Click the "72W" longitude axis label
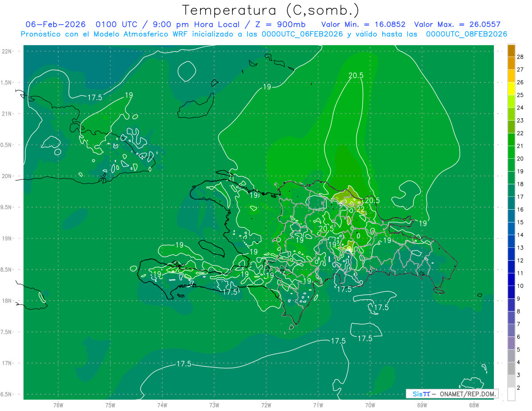Viewport: 532px width, 411px height. tap(266, 405)
